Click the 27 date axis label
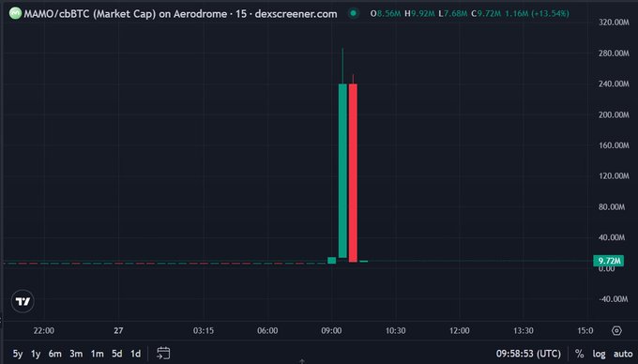Screen dimensions: 638x364 click(118, 330)
